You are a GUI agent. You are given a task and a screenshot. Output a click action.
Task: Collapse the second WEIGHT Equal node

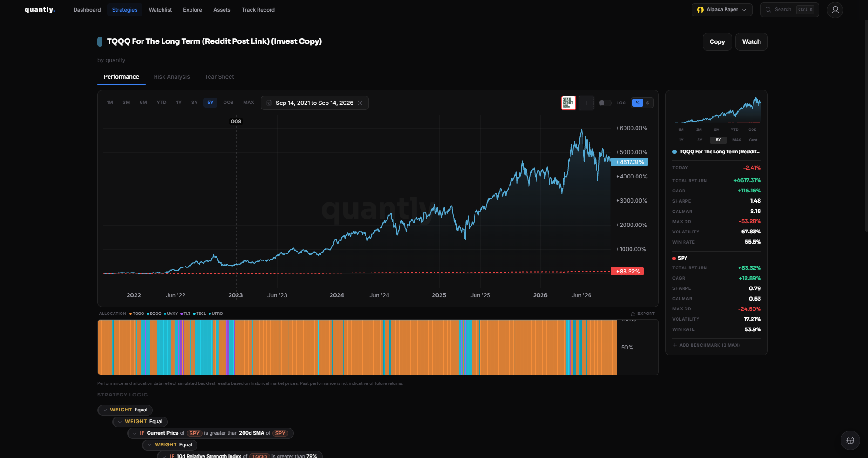120,422
